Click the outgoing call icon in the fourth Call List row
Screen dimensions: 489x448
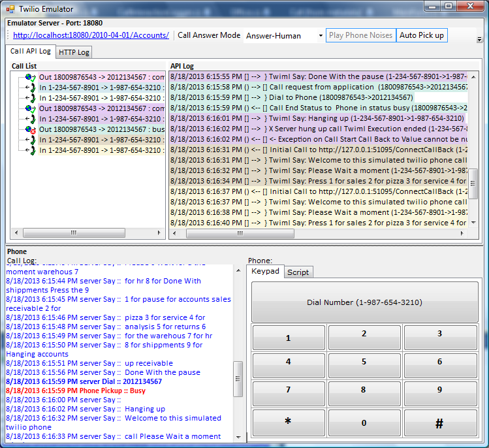tap(30, 108)
